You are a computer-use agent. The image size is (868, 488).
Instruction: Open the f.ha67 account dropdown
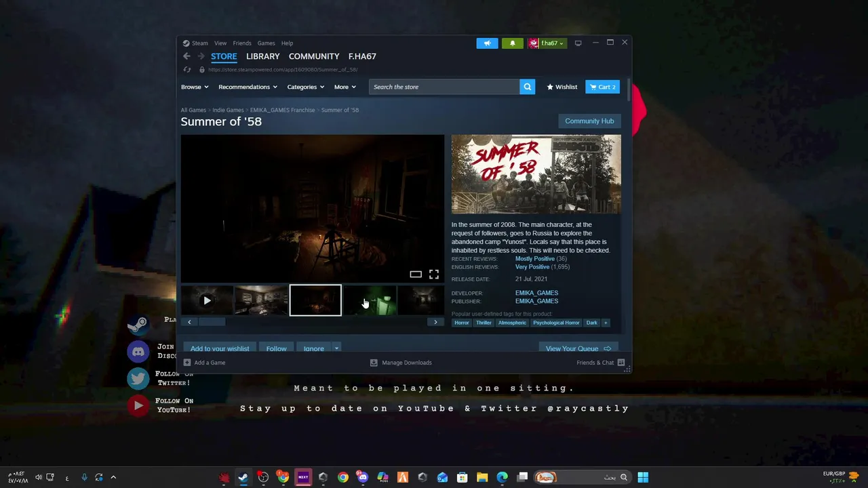coord(547,43)
